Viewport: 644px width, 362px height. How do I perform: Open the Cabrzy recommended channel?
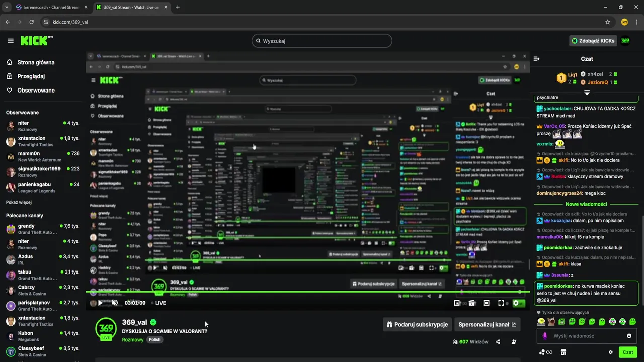[x=43, y=290]
